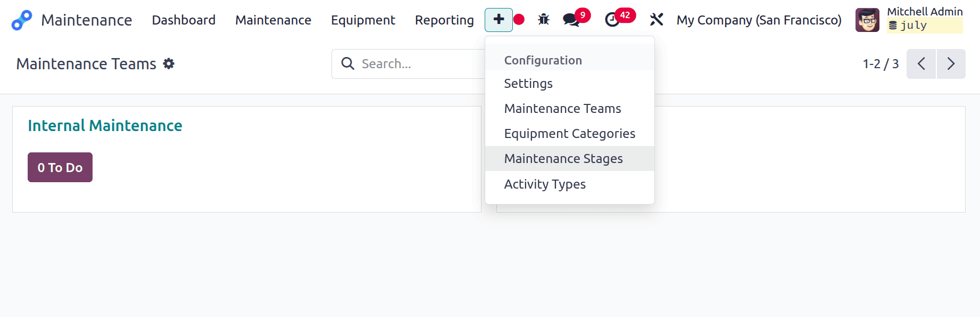980x317 pixels.
Task: Open the Reporting menu
Action: (444, 20)
